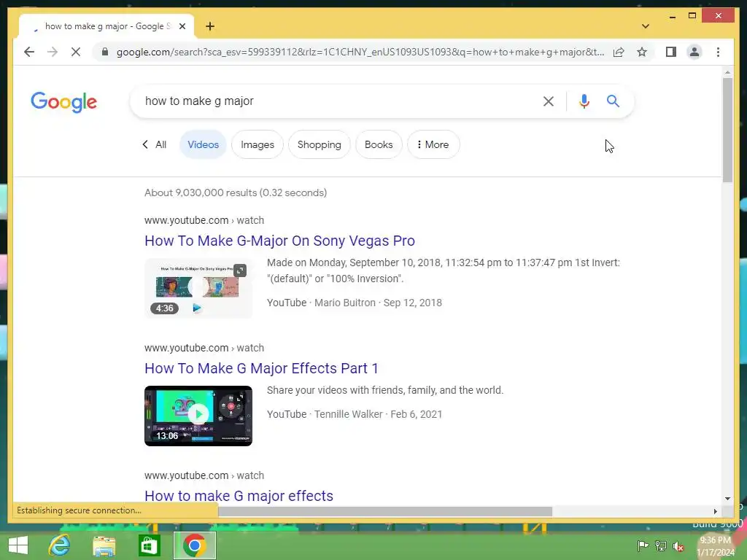
Task: Switch to Shopping results
Action: [320, 144]
